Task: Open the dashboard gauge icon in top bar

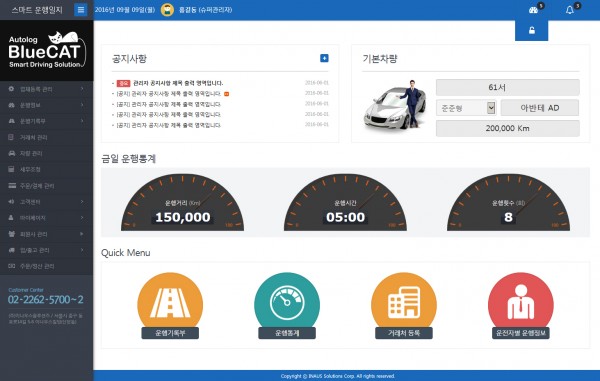Action: coord(533,10)
